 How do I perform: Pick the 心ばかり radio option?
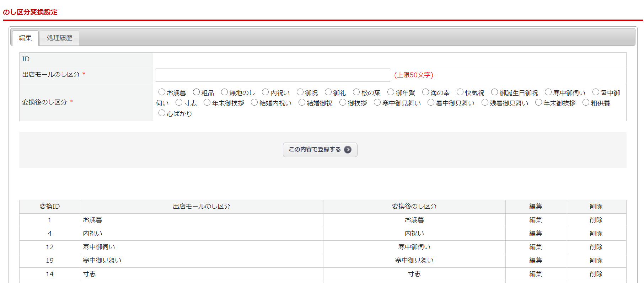pos(162,113)
